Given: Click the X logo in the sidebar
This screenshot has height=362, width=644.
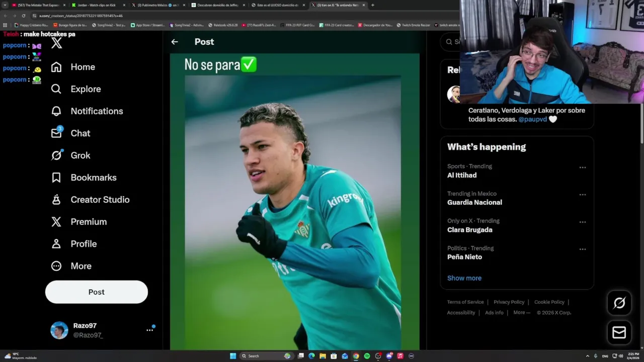Looking at the screenshot, I should (x=57, y=43).
